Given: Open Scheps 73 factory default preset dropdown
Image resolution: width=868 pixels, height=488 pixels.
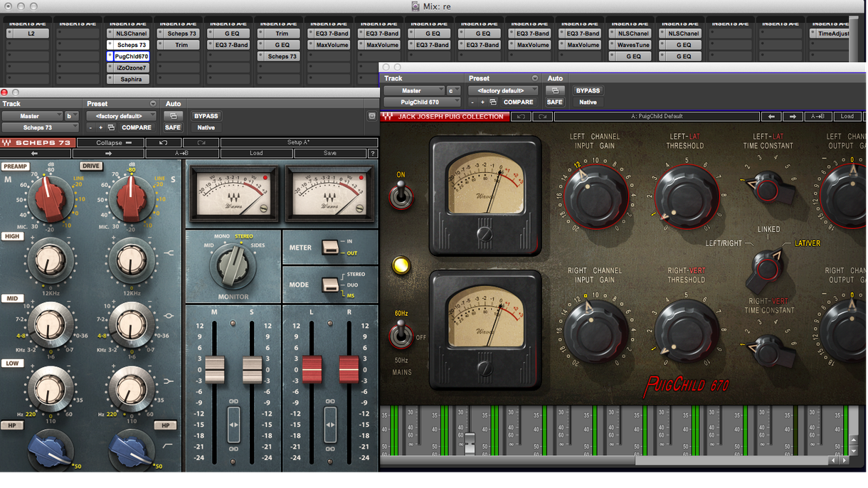Looking at the screenshot, I should (121, 116).
